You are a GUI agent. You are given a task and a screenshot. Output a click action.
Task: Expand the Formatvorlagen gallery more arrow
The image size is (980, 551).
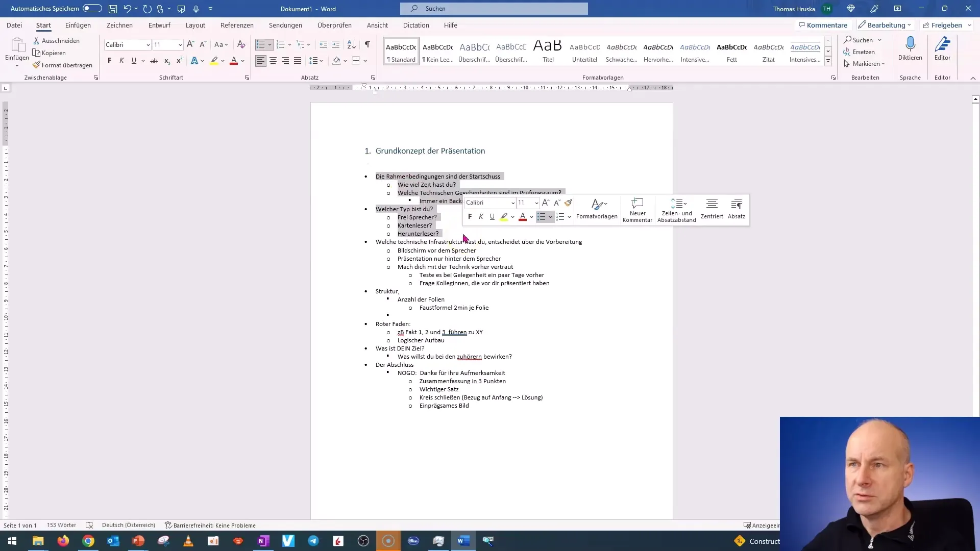(x=828, y=61)
